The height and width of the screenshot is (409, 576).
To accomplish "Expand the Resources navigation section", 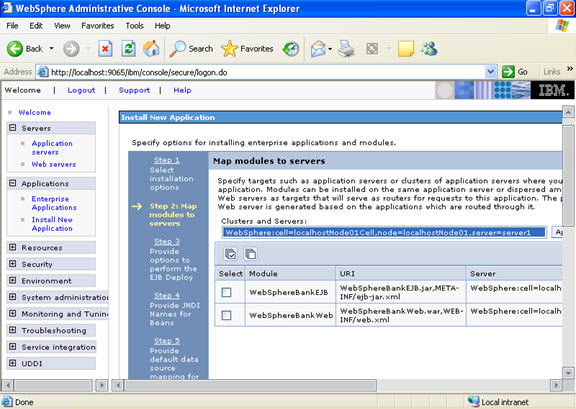I will (x=12, y=247).
